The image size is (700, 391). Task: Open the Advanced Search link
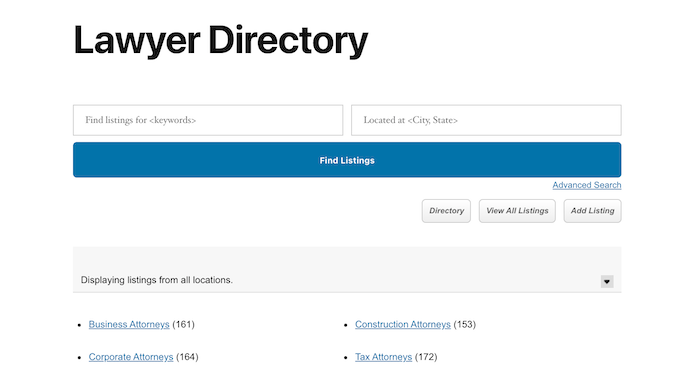coord(587,185)
